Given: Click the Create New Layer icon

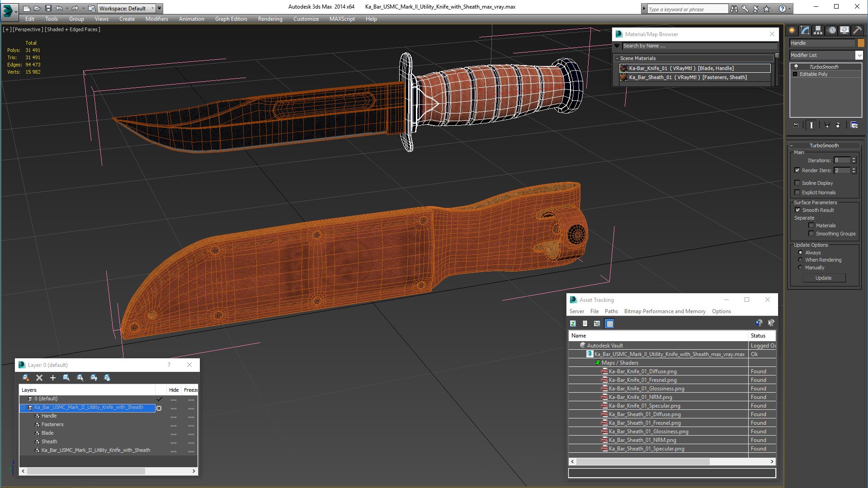Looking at the screenshot, I should coord(26,378).
